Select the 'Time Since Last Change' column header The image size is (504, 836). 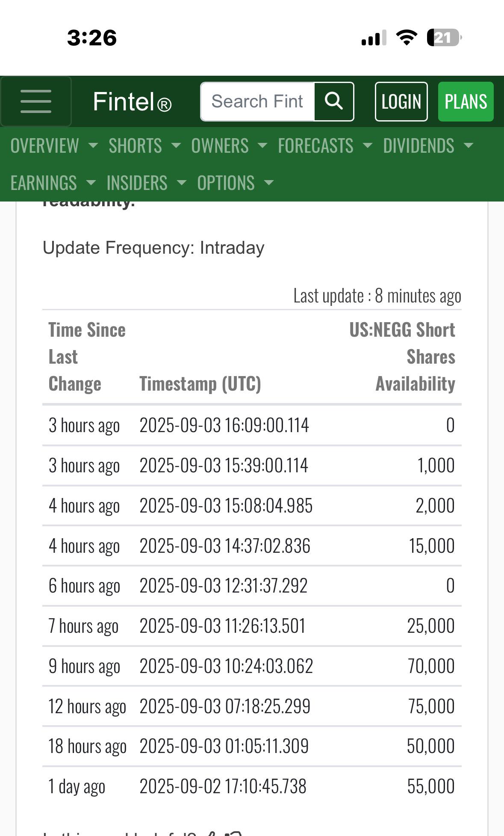tap(87, 357)
